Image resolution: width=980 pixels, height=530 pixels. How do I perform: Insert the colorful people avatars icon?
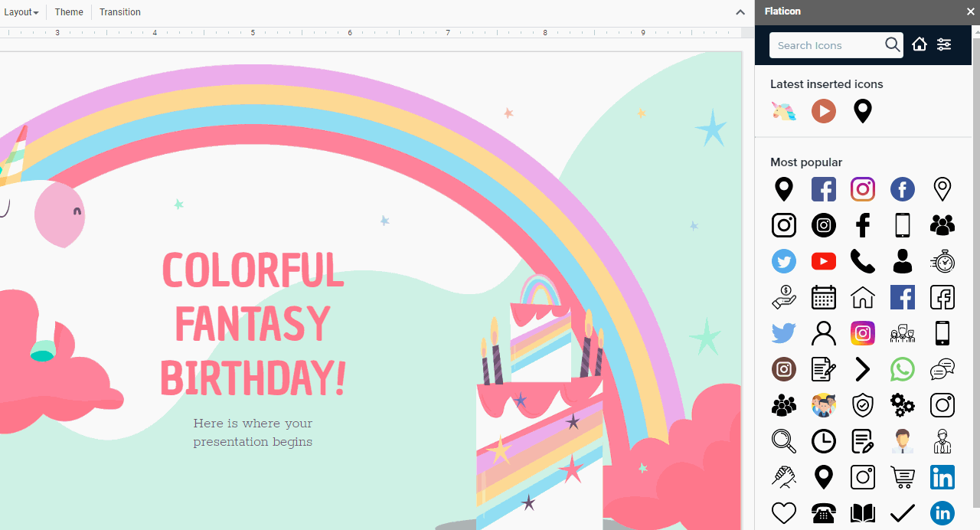[824, 405]
